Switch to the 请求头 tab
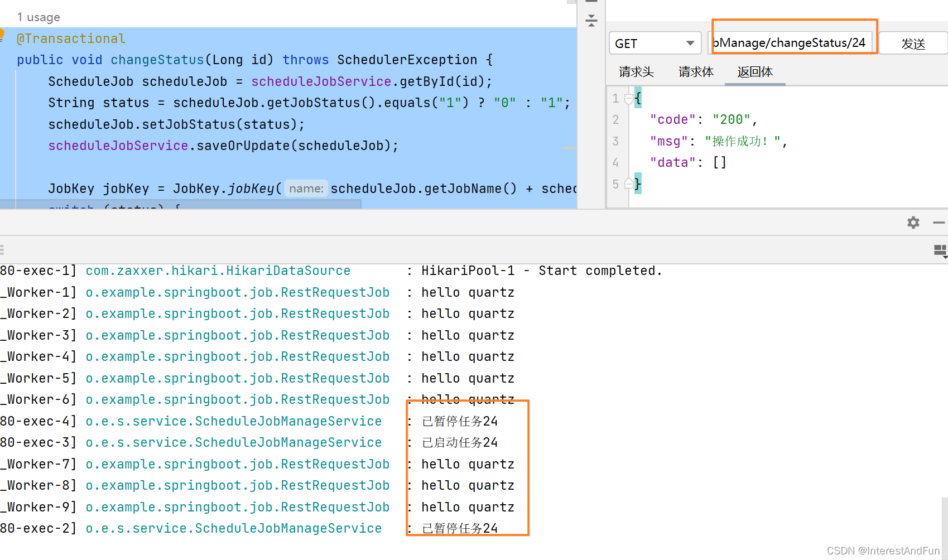This screenshot has height=560, width=948. (x=636, y=72)
